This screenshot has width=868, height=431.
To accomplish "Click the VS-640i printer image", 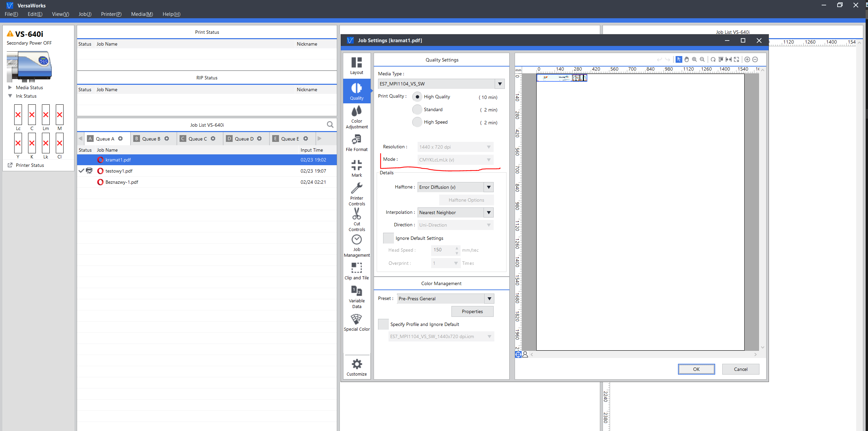I will pos(29,66).
